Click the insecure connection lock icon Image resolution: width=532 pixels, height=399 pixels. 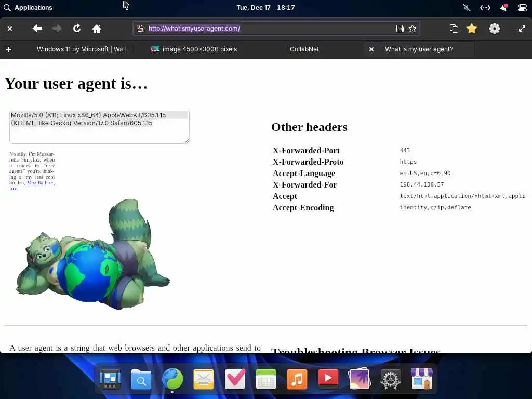pyautogui.click(x=140, y=29)
